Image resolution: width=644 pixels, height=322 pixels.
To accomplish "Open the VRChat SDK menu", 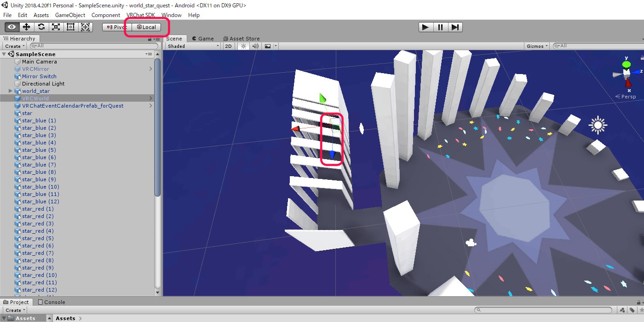I will (141, 15).
